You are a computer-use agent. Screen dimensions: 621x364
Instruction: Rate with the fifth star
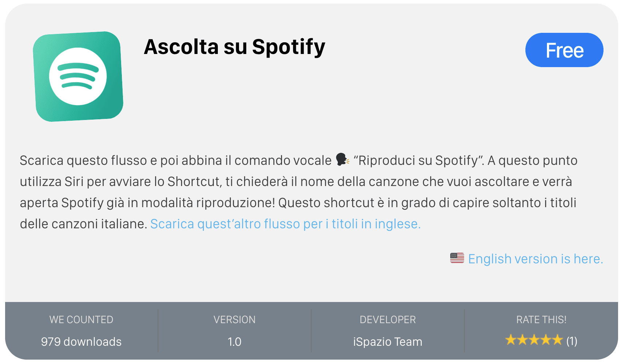click(557, 340)
